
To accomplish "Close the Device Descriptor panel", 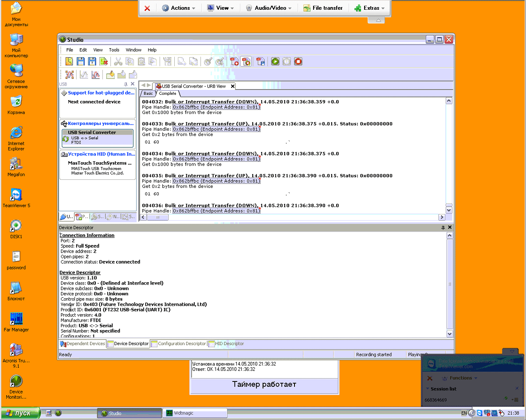I will (450, 227).
